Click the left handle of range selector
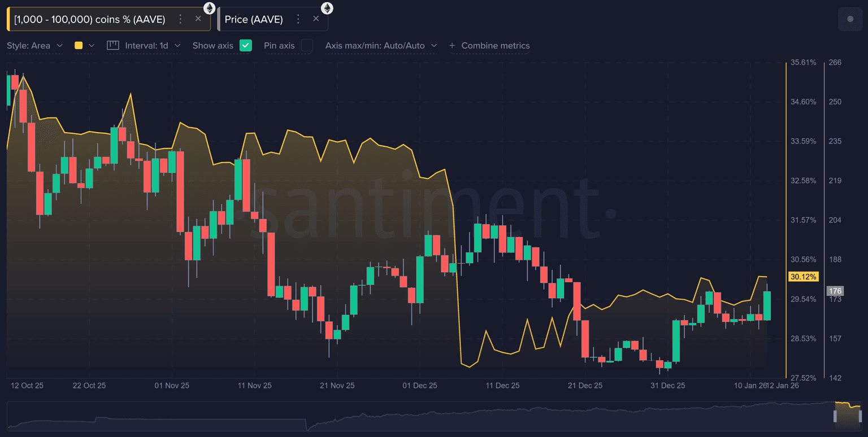This screenshot has height=437, width=868. coord(836,416)
